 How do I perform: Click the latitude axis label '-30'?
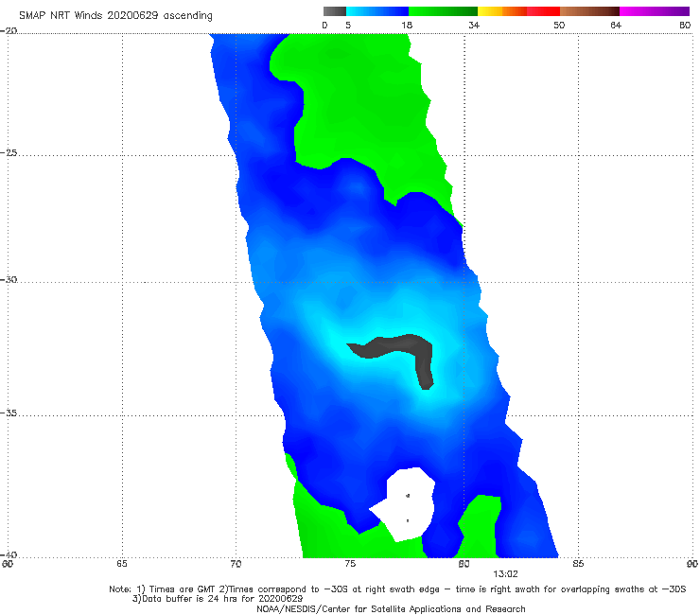(9, 279)
